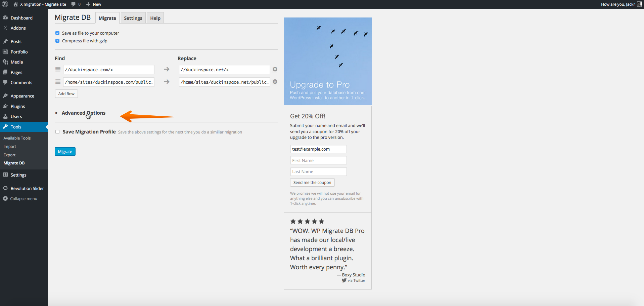Image resolution: width=644 pixels, height=306 pixels.
Task: Click the Appearance paintbrush icon
Action: [x=5, y=96]
